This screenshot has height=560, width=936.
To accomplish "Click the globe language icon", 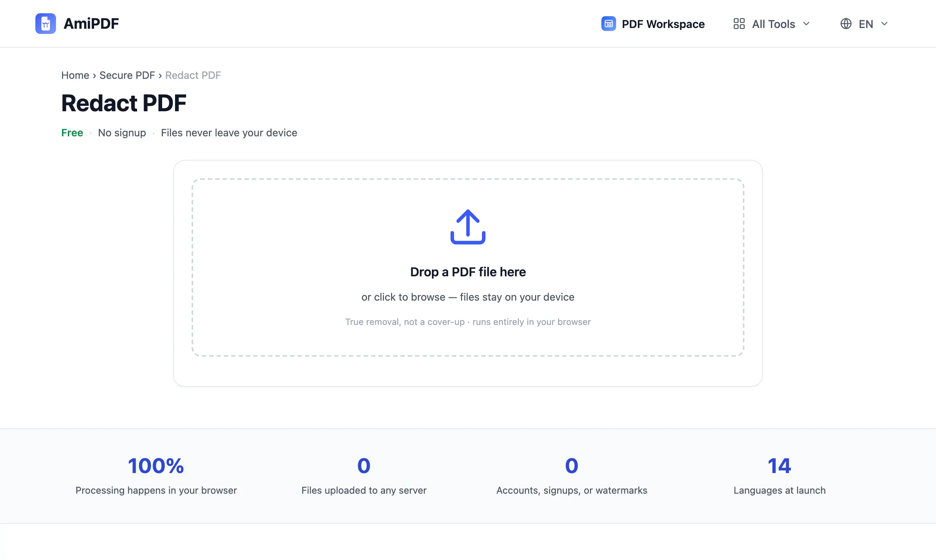I will 846,24.
